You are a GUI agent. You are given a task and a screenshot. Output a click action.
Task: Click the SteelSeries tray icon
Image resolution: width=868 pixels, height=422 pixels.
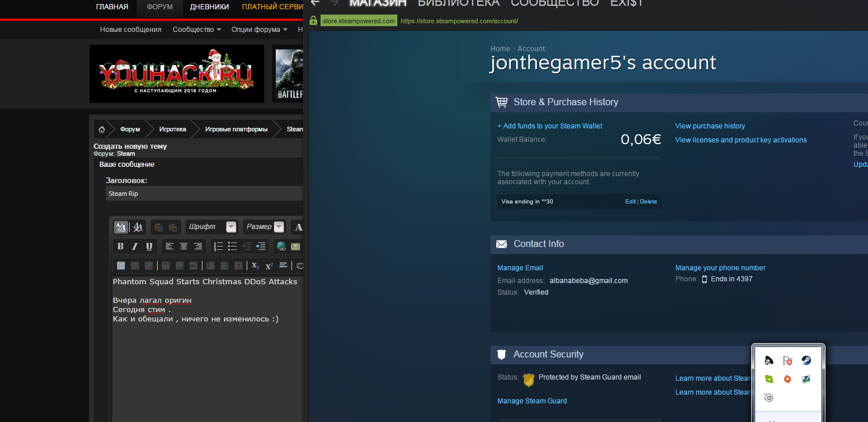pyautogui.click(x=769, y=398)
